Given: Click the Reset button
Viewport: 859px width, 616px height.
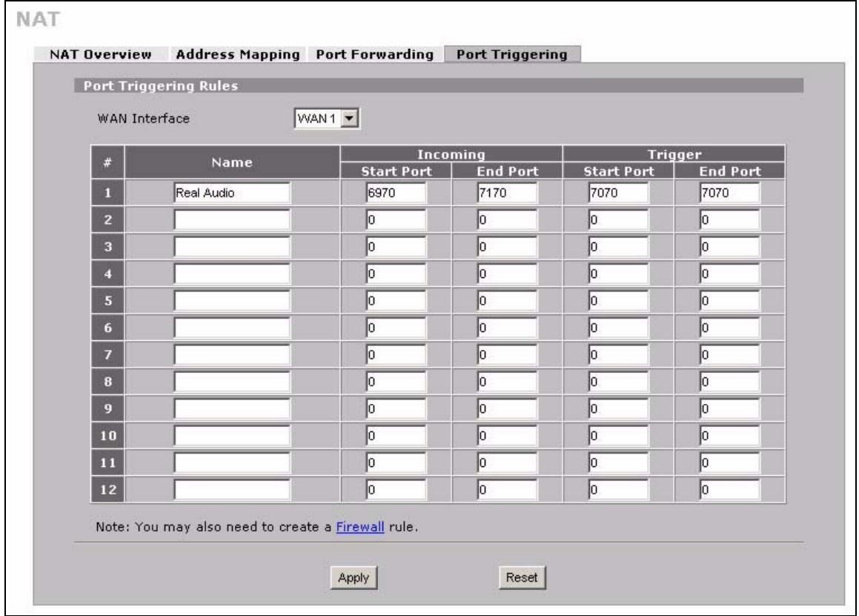Looking at the screenshot, I should (522, 577).
